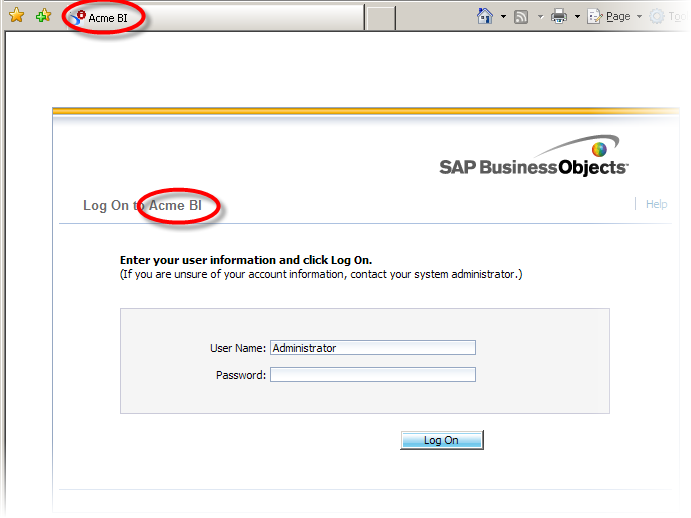Click the User Name input field
Screen dimensions: 691x518
click(373, 347)
